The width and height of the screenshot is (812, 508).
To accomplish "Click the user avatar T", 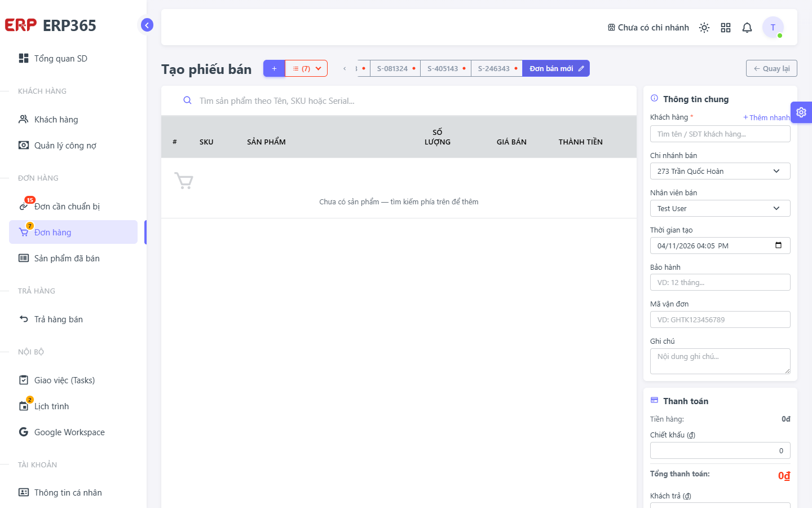I will (x=773, y=27).
